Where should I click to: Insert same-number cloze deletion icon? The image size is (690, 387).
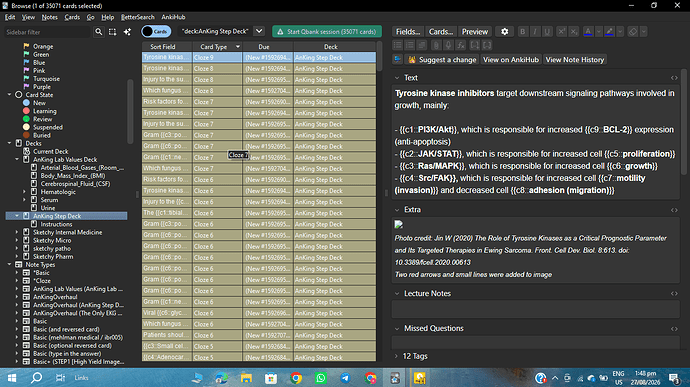click(487, 45)
